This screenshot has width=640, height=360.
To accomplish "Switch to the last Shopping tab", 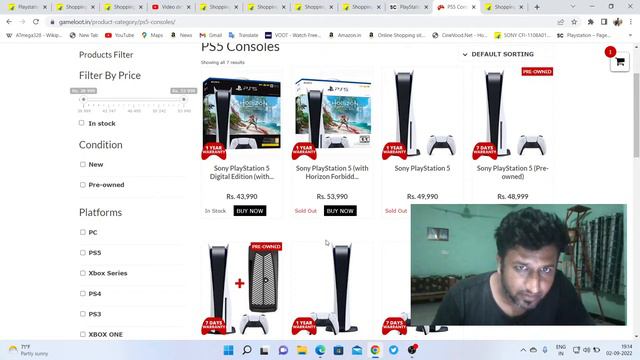I will 504,7.
